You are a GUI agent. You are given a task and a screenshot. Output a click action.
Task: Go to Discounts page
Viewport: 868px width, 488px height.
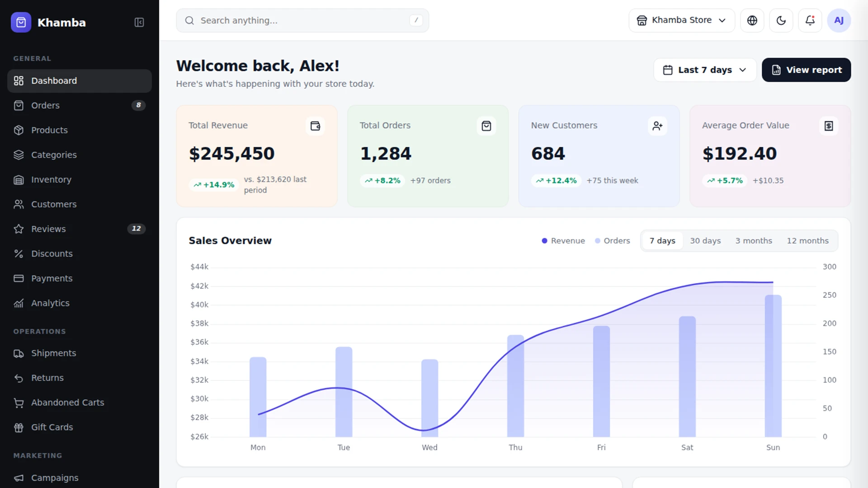(x=80, y=254)
